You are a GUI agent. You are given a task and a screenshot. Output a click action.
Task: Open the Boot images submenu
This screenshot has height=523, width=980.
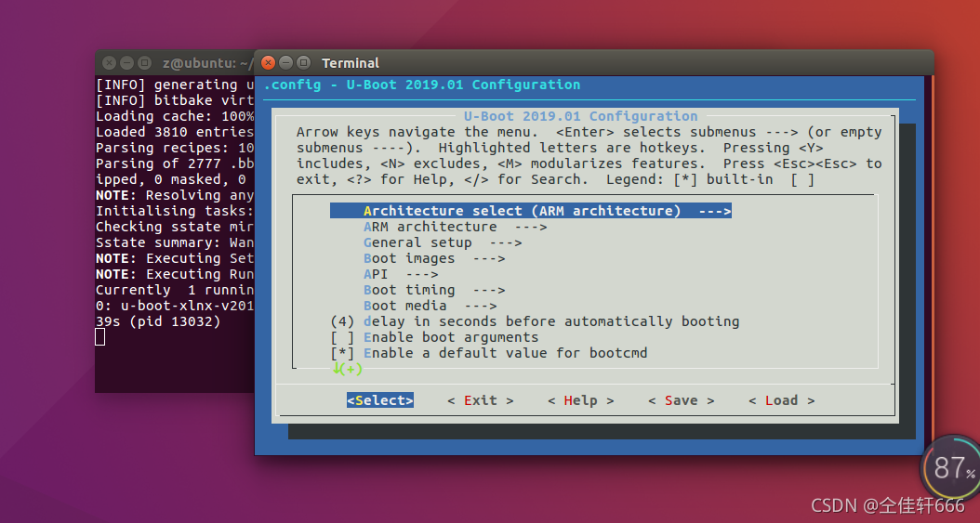[434, 258]
